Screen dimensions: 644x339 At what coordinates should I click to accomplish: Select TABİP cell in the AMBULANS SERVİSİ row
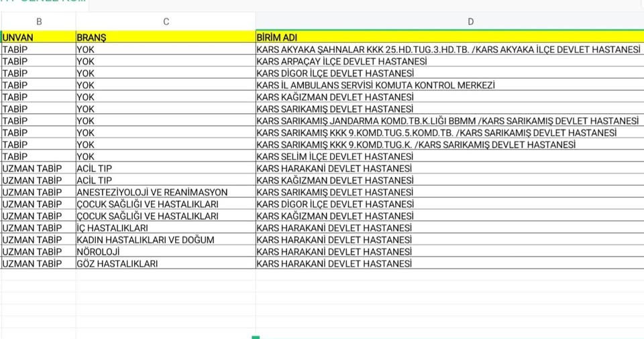pos(39,85)
